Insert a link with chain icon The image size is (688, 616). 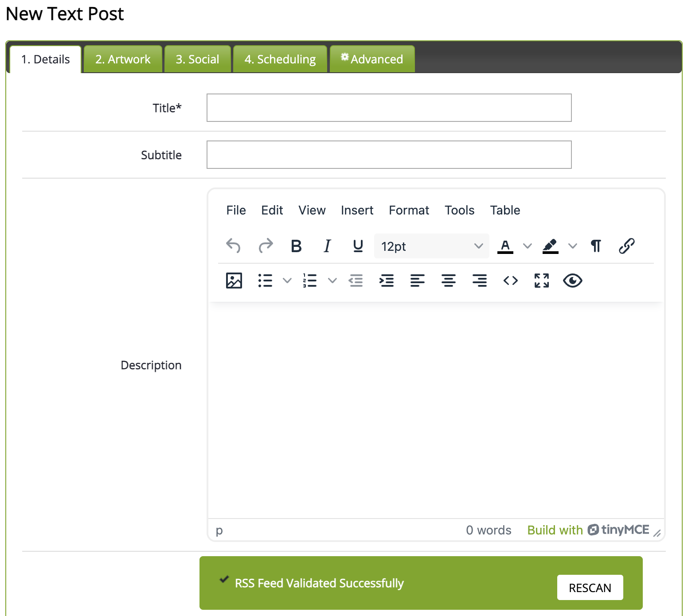[626, 246]
